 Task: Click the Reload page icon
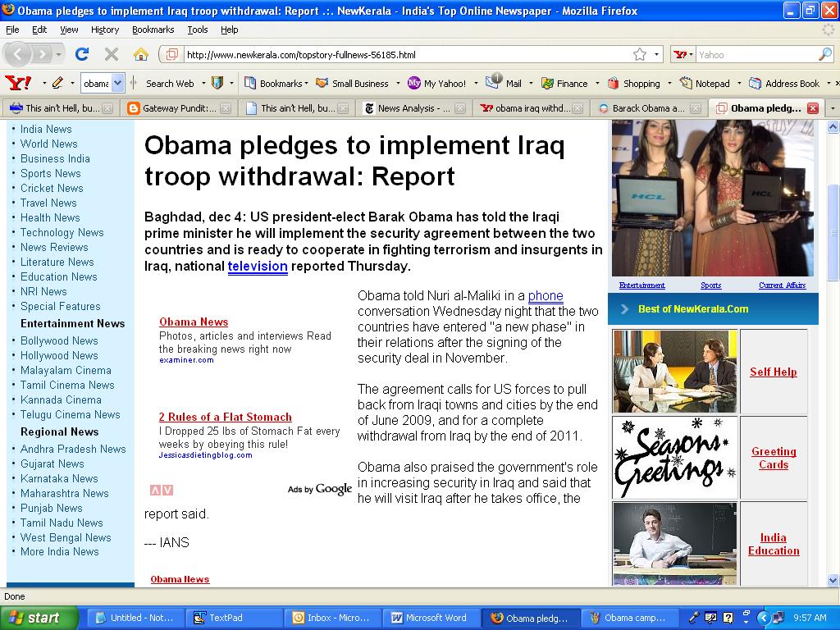(x=81, y=54)
